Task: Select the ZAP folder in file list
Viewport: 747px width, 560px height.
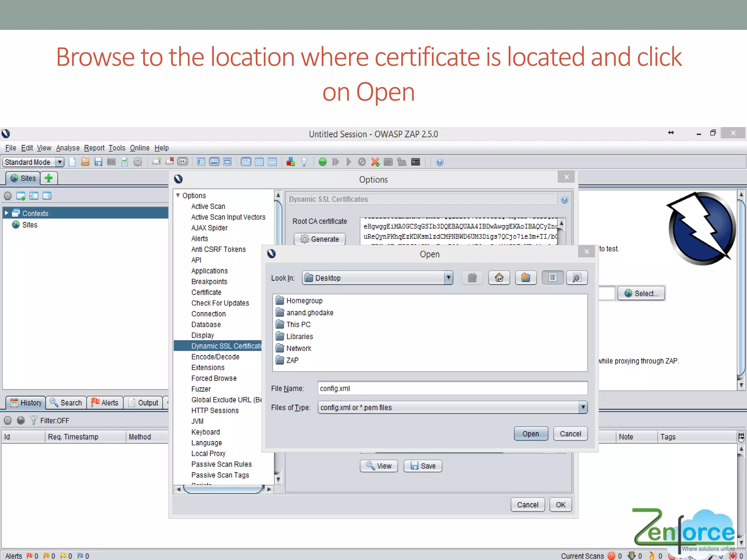Action: [x=287, y=360]
